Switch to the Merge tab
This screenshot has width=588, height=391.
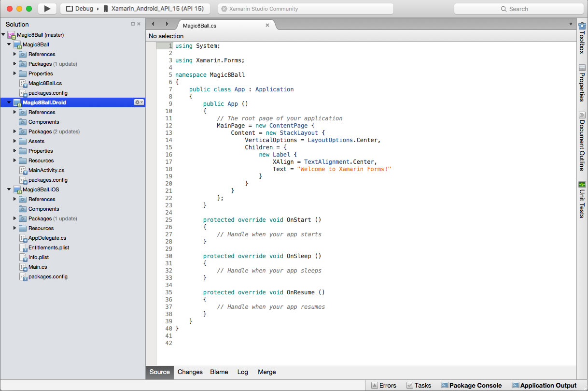[267, 372]
